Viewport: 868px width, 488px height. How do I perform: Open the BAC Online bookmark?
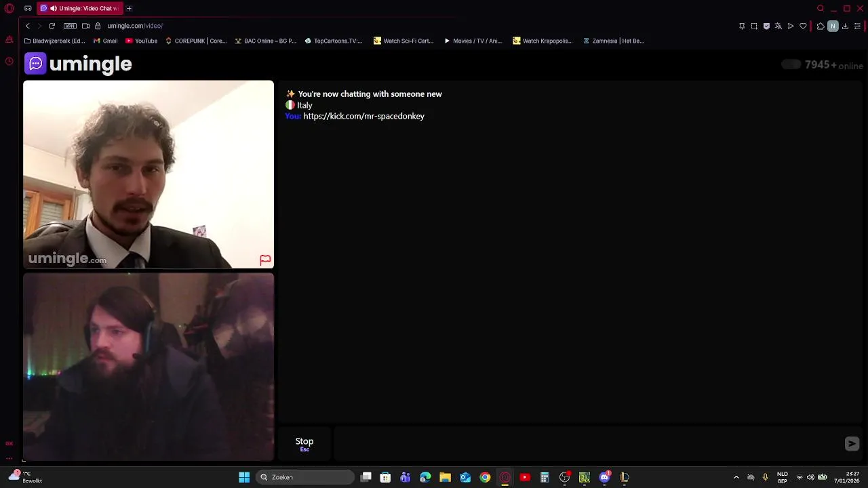click(x=266, y=41)
